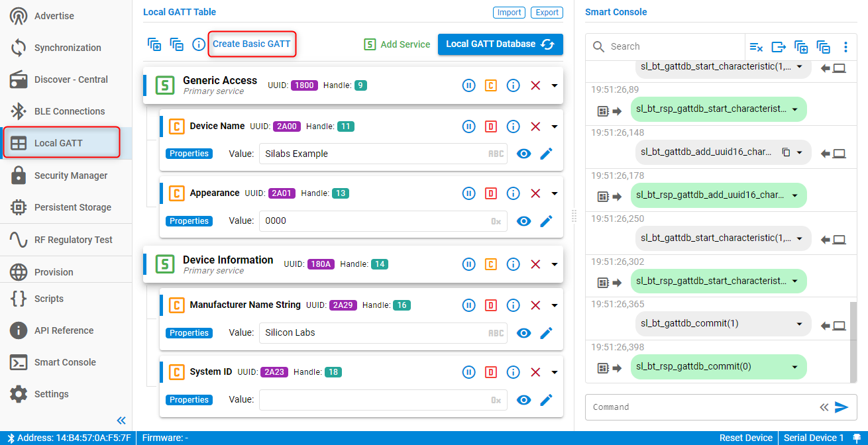Expand the System ID characteristic row
868x445 pixels.
pos(554,371)
